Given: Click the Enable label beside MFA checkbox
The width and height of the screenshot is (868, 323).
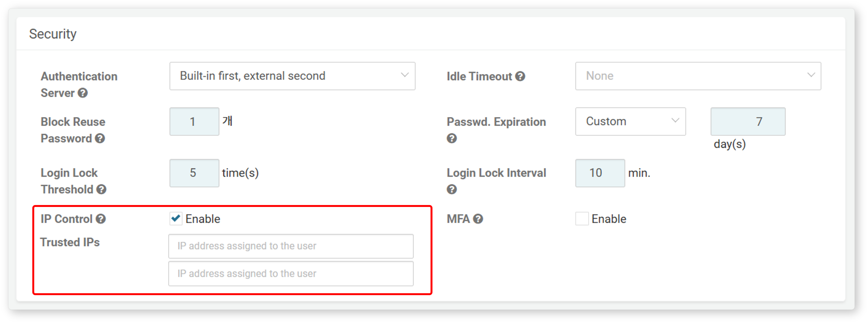Looking at the screenshot, I should tap(609, 219).
